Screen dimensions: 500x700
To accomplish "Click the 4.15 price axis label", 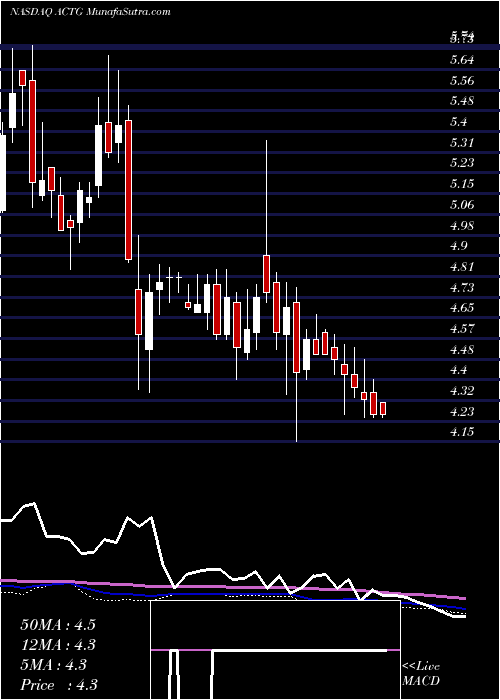I will tap(462, 432).
